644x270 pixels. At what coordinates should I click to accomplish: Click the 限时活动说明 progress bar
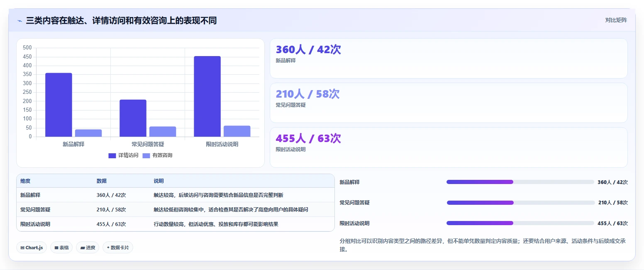520,223
